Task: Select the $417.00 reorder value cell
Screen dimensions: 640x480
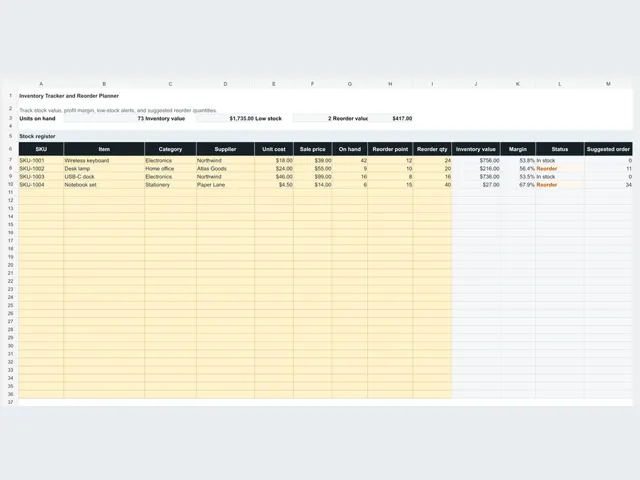Action: pyautogui.click(x=390, y=118)
